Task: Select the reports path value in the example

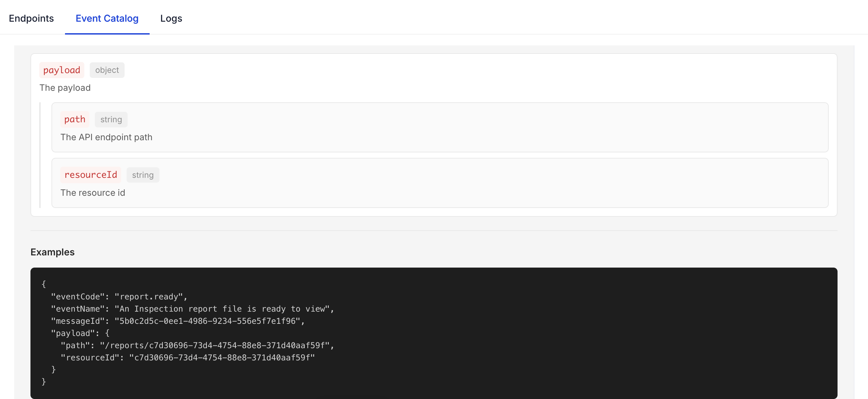Action: (x=217, y=345)
